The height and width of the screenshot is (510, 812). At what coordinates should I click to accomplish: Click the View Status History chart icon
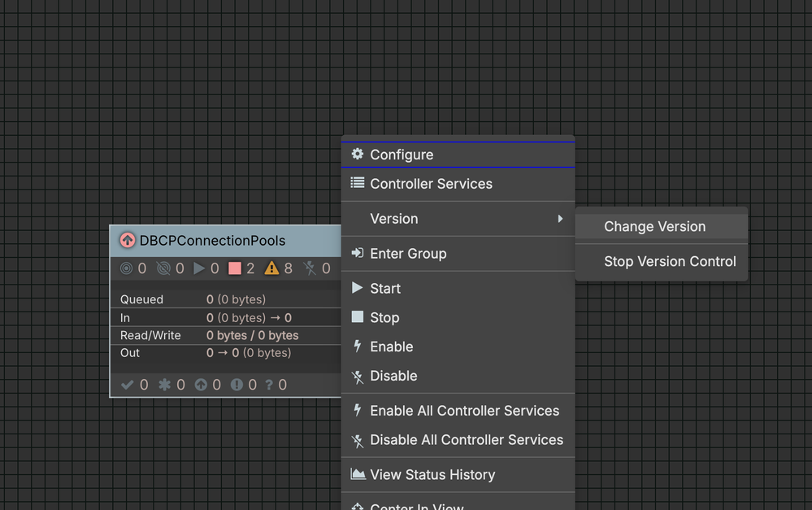(x=358, y=473)
